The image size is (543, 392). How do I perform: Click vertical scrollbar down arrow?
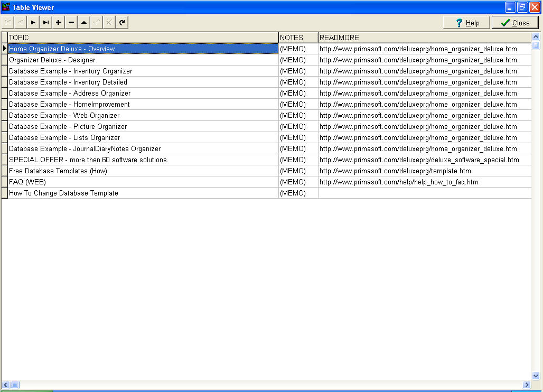pyautogui.click(x=536, y=376)
